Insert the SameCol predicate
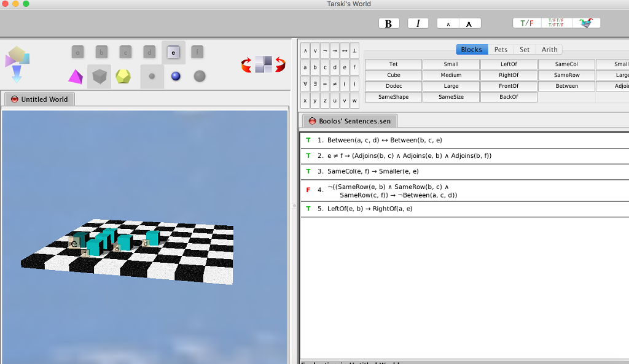The height and width of the screenshot is (364, 629). 566,64
